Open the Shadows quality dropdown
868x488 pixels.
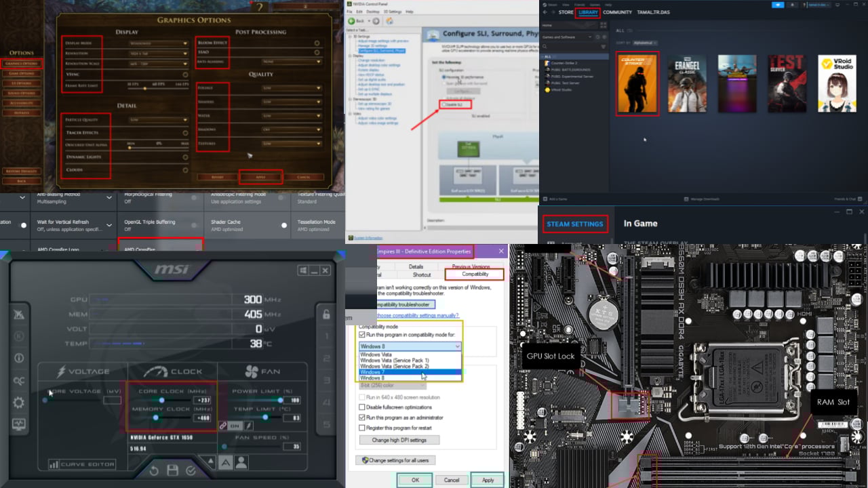(x=291, y=129)
